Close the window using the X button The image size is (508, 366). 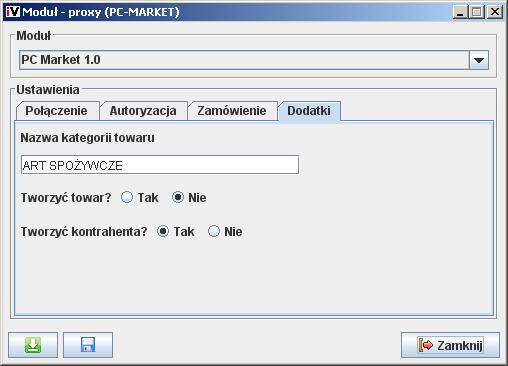495,12
